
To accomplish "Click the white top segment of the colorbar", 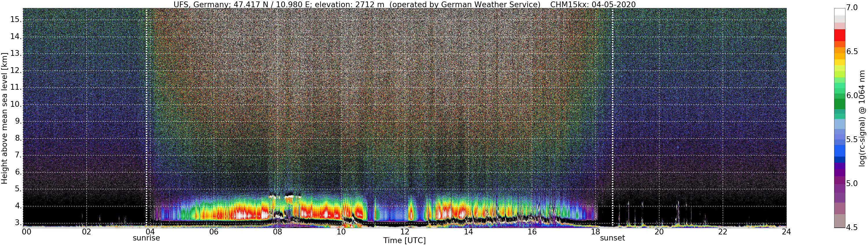I will 840,12.
